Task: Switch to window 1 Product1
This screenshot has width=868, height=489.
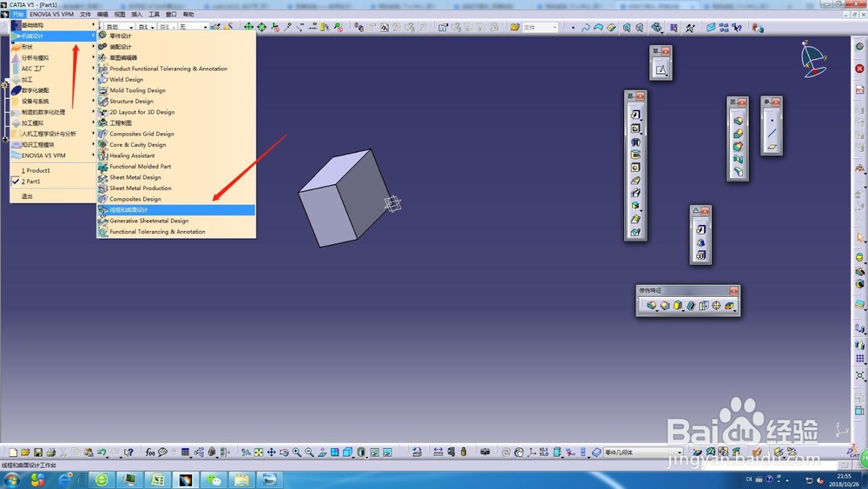Action: pyautogui.click(x=53, y=170)
